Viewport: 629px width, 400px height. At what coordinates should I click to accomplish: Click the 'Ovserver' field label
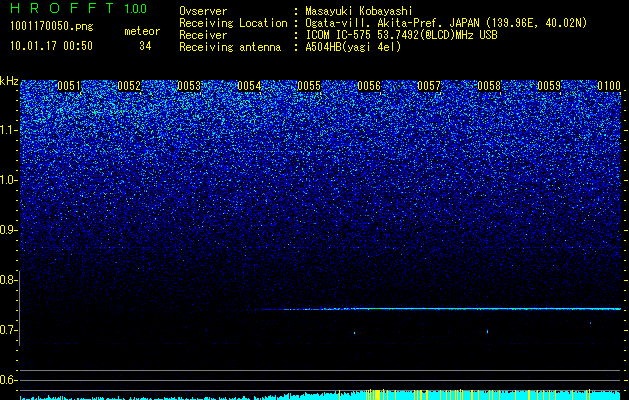click(x=203, y=11)
